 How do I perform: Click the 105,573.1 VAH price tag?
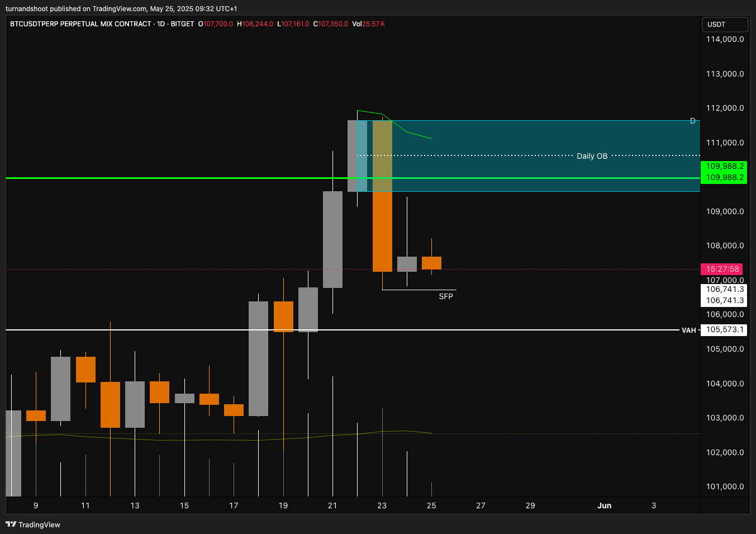click(x=725, y=330)
